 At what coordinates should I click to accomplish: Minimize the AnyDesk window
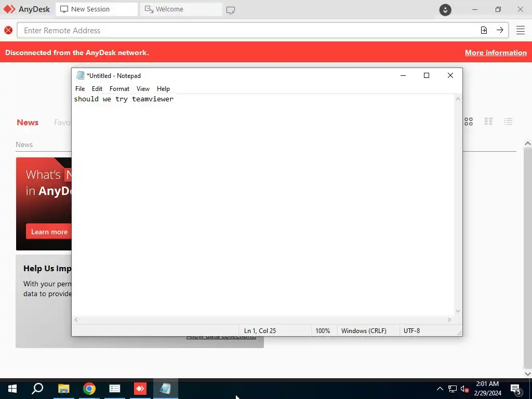[475, 9]
